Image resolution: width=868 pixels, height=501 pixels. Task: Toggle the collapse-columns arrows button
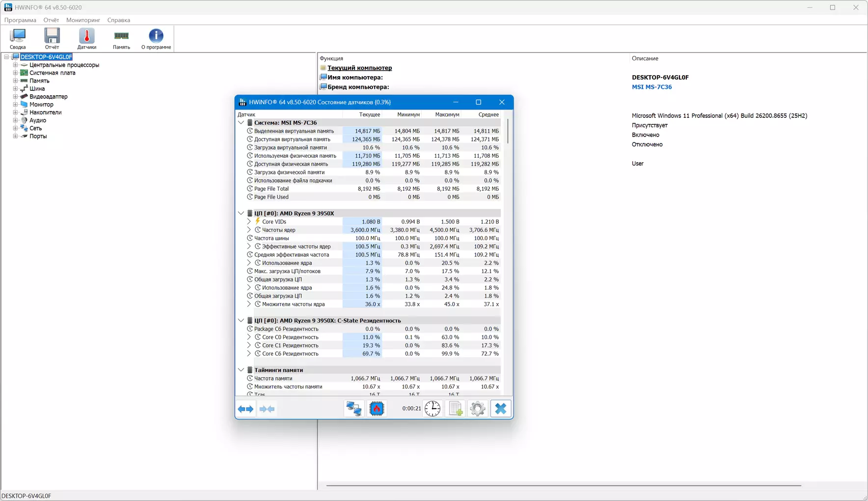click(267, 409)
